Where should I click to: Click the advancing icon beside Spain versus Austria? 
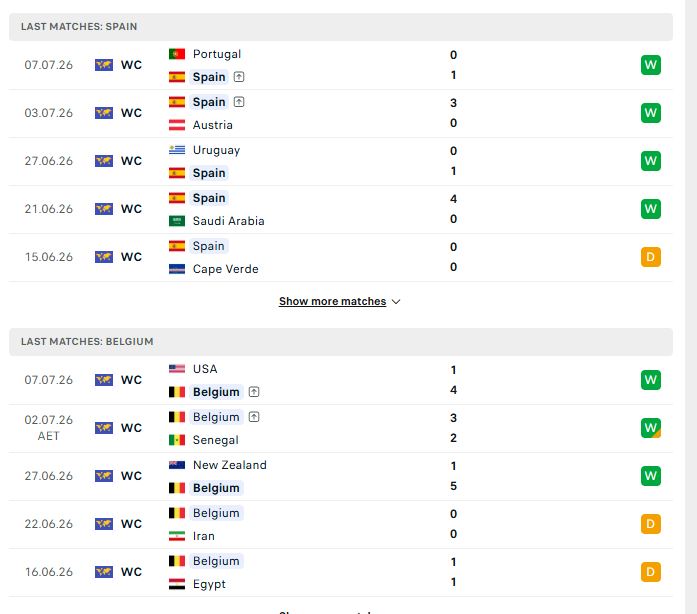tap(239, 102)
